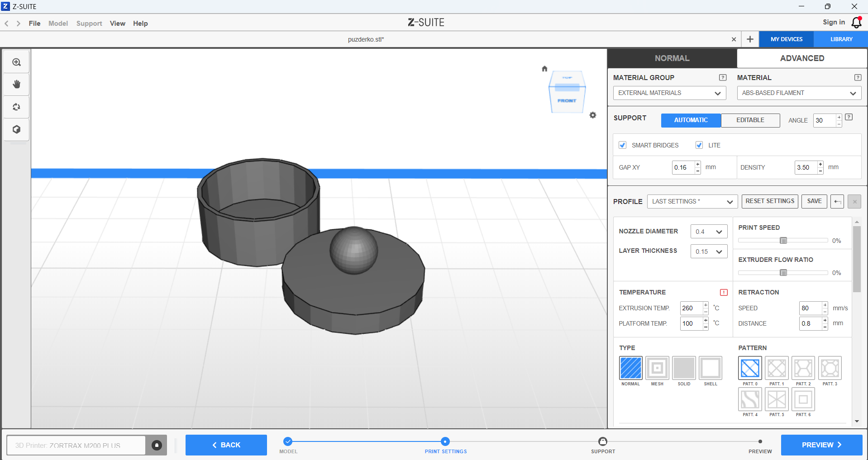Select the rotate view tool
This screenshot has width=868, height=460.
tap(17, 107)
